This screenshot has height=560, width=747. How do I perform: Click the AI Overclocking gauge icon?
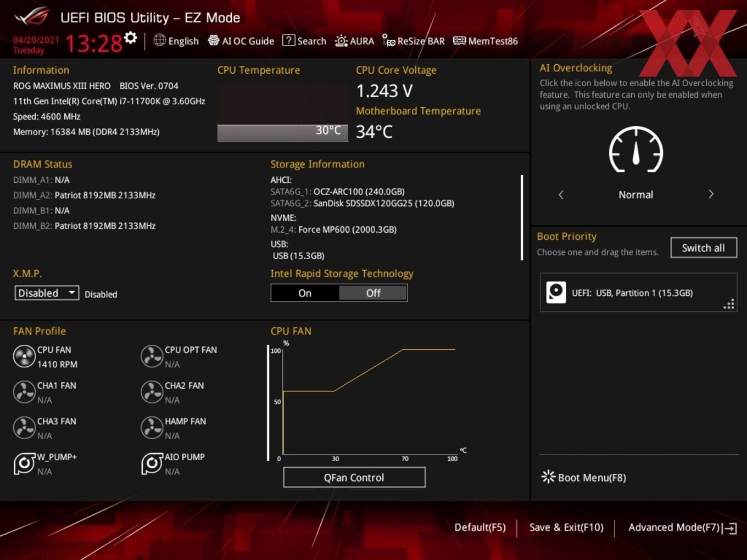point(636,149)
